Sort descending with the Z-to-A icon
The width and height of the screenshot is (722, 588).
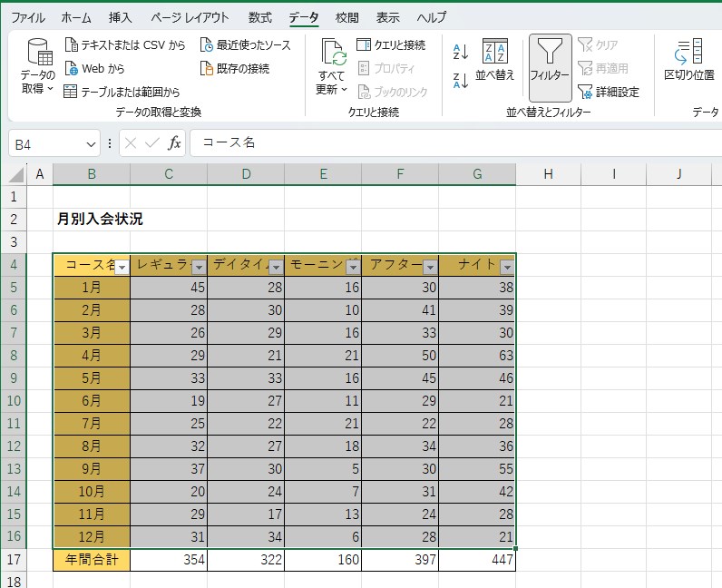point(461,80)
